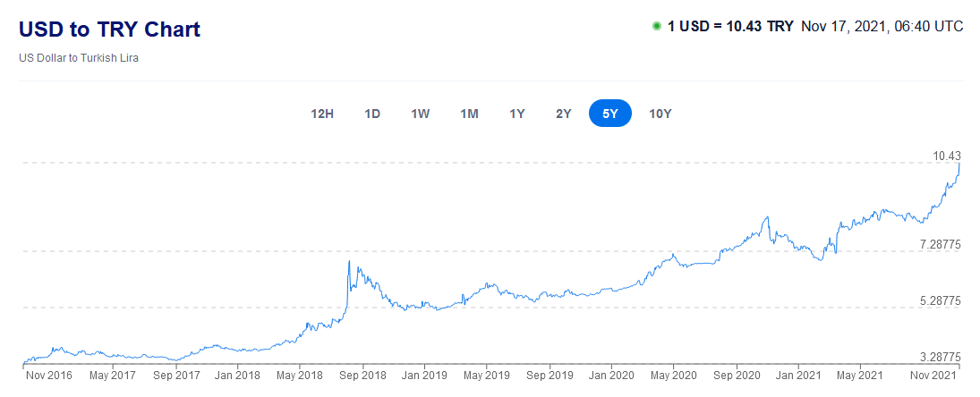The image size is (980, 397).
Task: Expand chart to 10Y range
Action: coord(660,114)
